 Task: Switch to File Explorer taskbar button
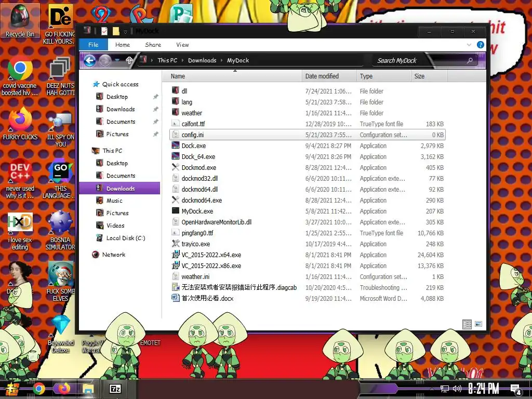[88, 389]
